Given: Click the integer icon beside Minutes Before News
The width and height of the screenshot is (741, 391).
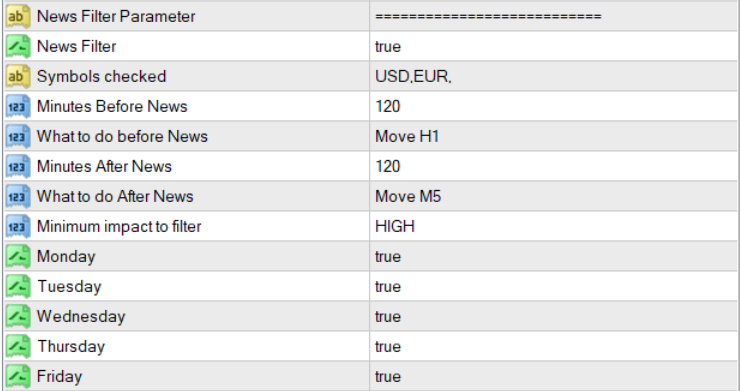Looking at the screenshot, I should click(18, 106).
